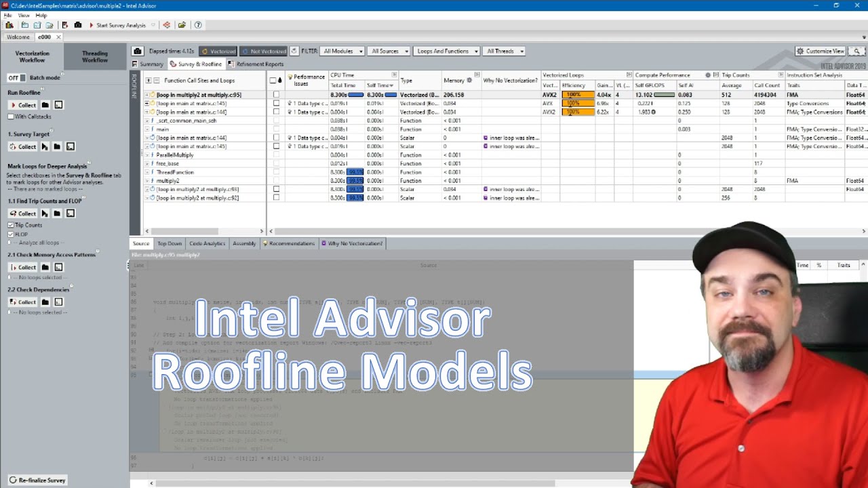The height and width of the screenshot is (488, 868).
Task: Click the open-folder icon beside the Help icon
Action: [x=182, y=25]
